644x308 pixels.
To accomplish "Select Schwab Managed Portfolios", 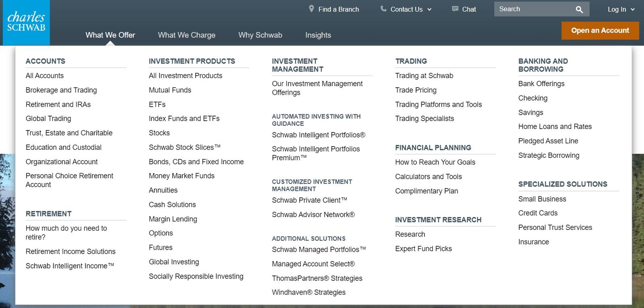I will 319,250.
